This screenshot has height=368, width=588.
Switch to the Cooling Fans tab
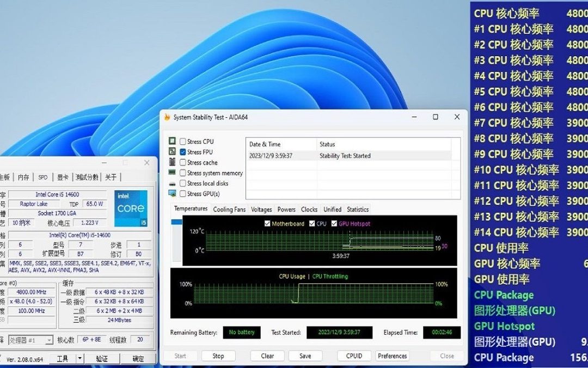[x=229, y=209]
